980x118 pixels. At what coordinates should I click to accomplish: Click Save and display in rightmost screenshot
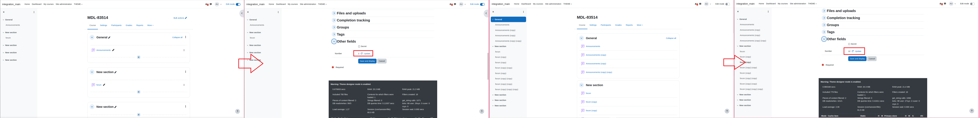[857, 59]
